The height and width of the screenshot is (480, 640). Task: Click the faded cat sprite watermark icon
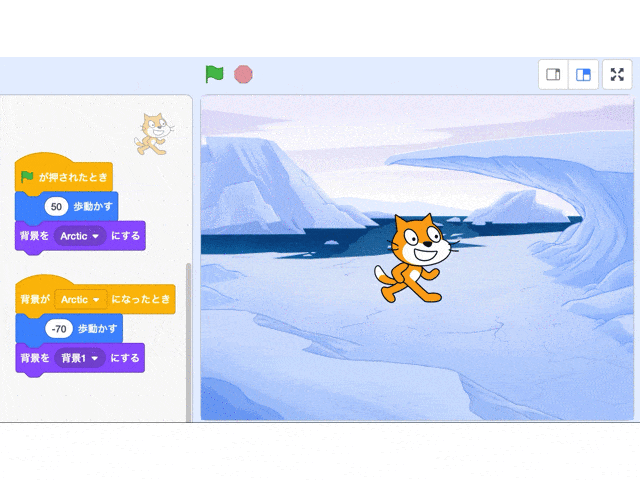(154, 134)
